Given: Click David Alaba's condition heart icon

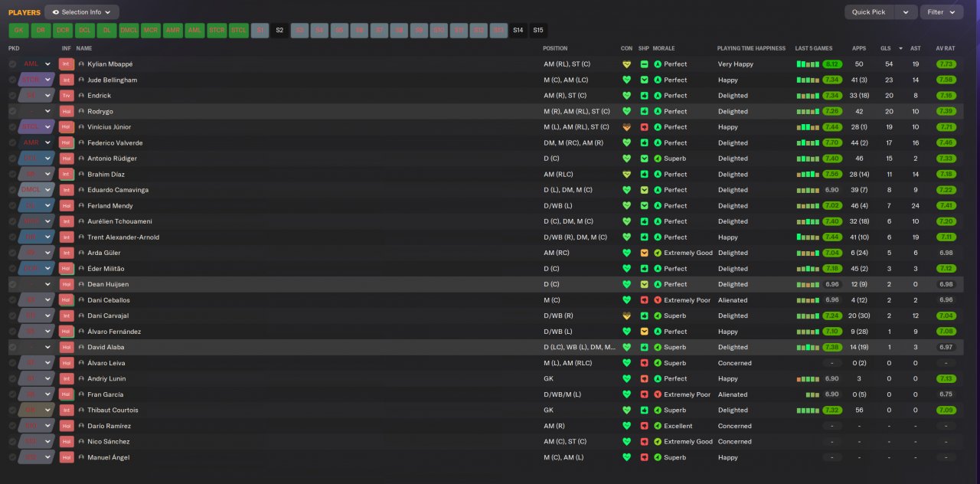Looking at the screenshot, I should point(626,347).
